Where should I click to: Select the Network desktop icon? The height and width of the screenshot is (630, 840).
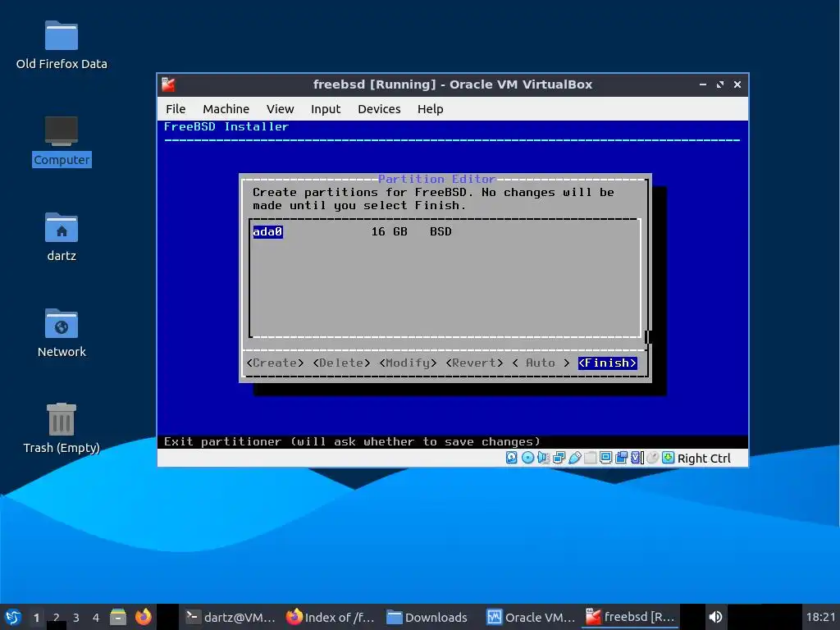[x=61, y=333]
